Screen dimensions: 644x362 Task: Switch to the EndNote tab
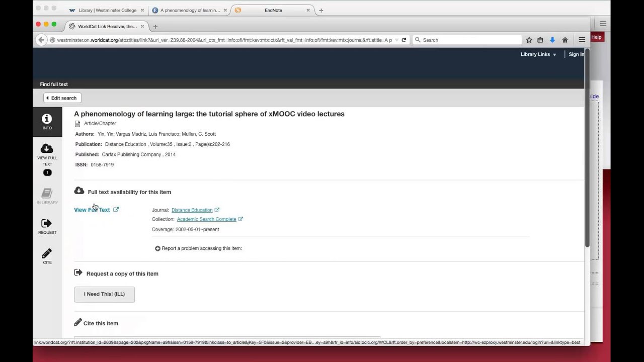pyautogui.click(x=273, y=10)
